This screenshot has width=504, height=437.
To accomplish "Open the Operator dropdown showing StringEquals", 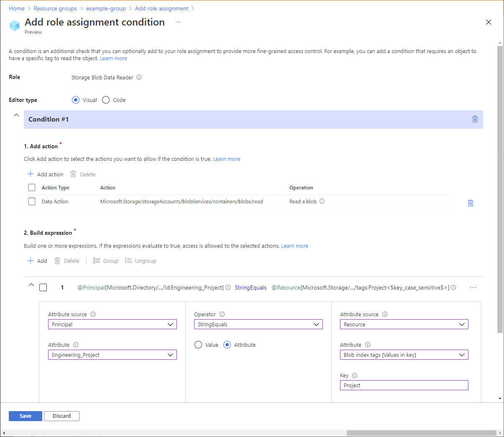I will tap(258, 324).
